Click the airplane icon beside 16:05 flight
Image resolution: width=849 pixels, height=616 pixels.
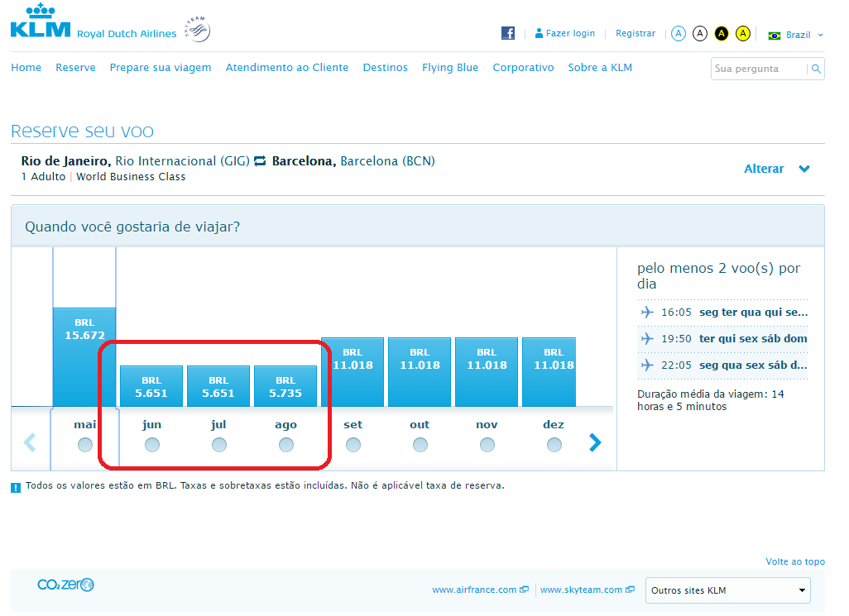[646, 312]
